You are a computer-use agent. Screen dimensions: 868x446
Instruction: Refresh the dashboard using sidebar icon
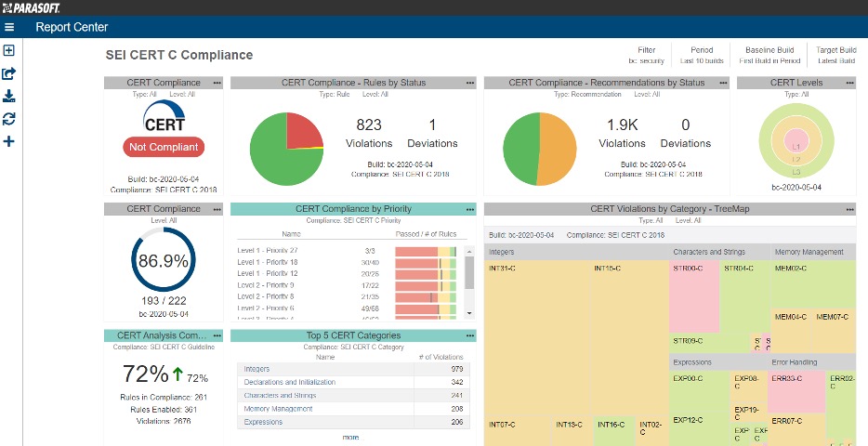click(x=9, y=119)
